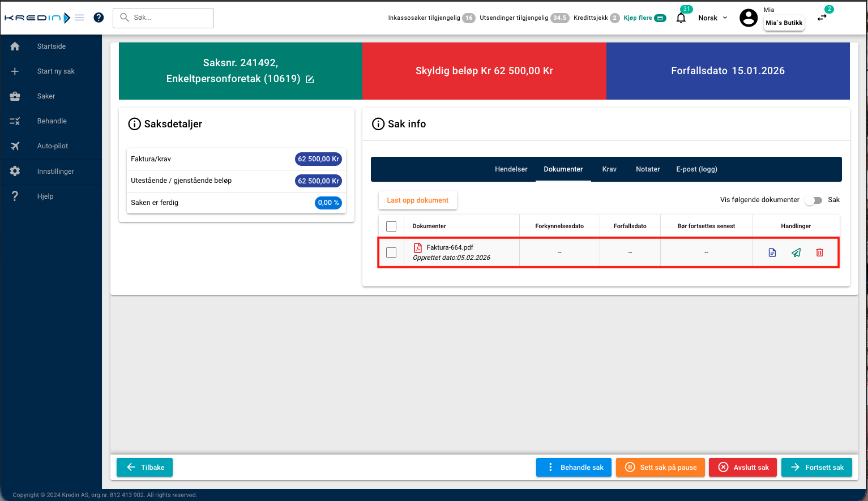Image resolution: width=868 pixels, height=501 pixels.
Task: Click the Opprettet dato:05.02.2026 text
Action: pos(451,258)
